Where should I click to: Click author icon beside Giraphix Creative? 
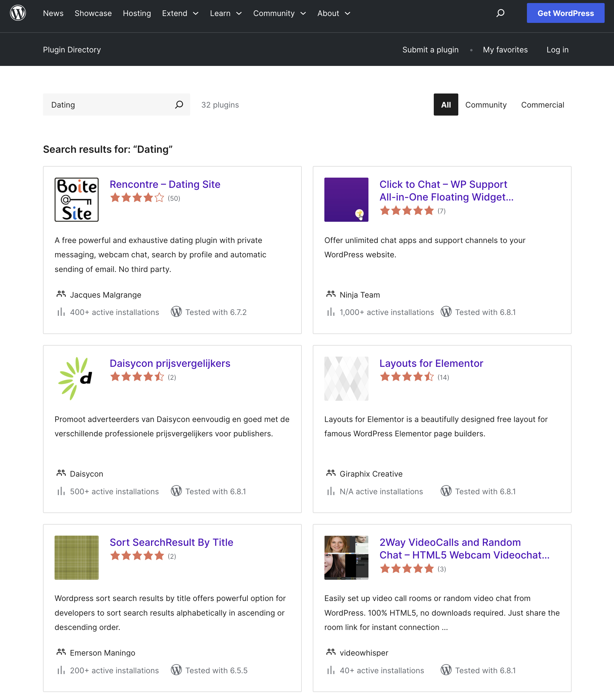[x=331, y=473]
